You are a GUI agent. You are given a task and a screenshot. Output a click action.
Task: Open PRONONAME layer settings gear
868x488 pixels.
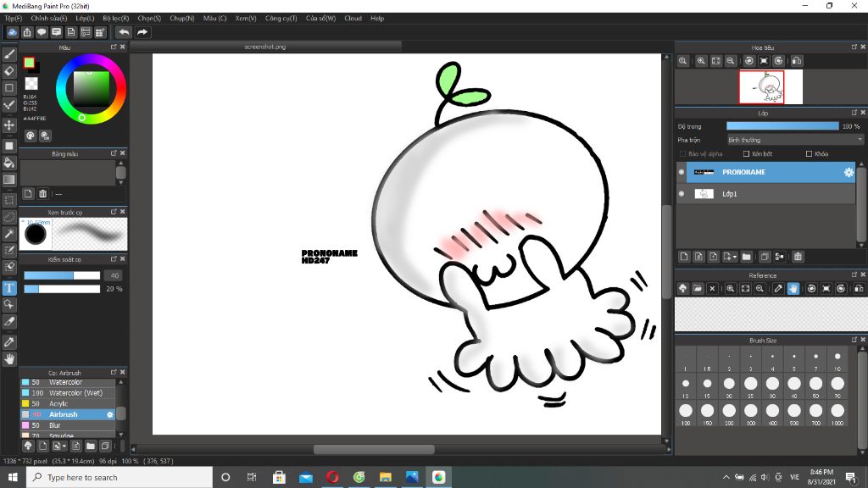tap(849, 172)
